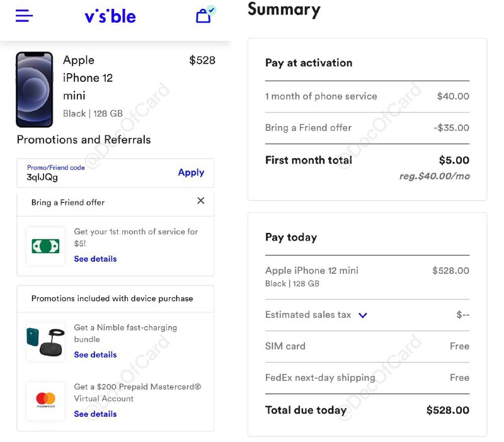Open the shopping bag cart icon
This screenshot has height=442, width=504.
203,16
